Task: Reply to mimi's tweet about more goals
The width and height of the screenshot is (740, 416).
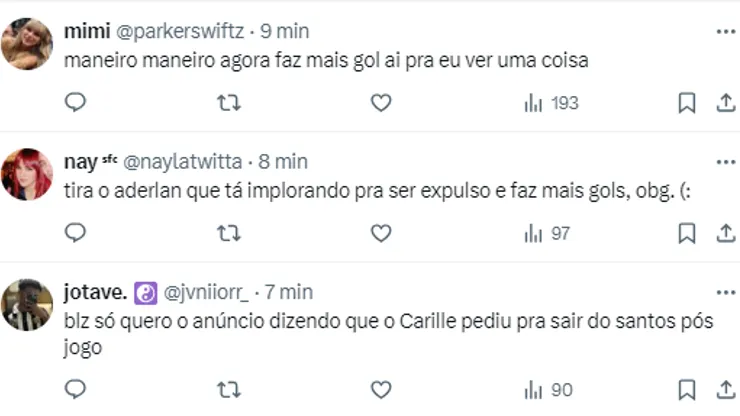Action: coord(75,102)
